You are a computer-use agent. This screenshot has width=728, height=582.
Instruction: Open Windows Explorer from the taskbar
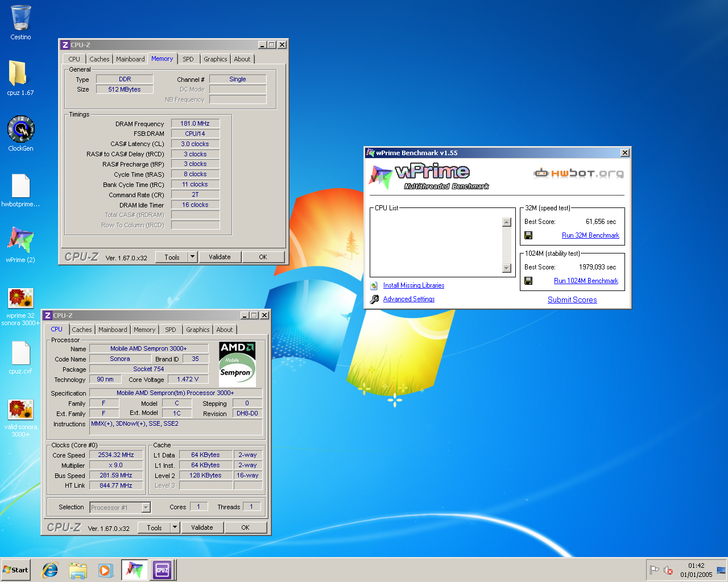pos(78,570)
